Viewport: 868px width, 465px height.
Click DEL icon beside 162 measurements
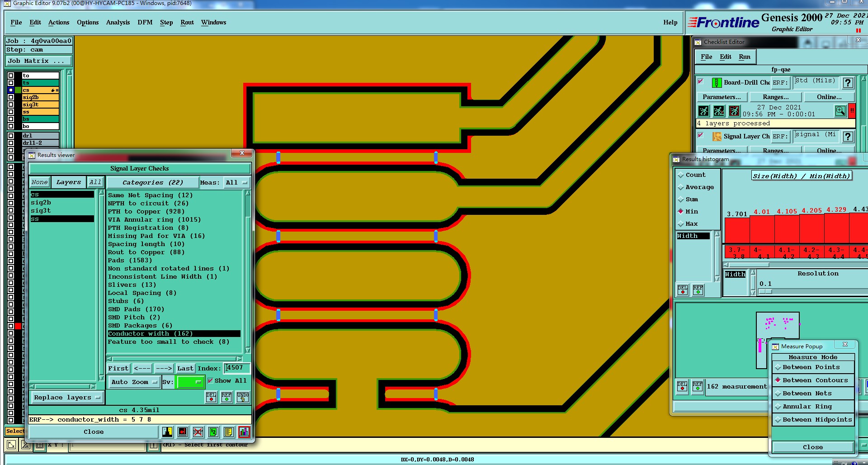[682, 387]
